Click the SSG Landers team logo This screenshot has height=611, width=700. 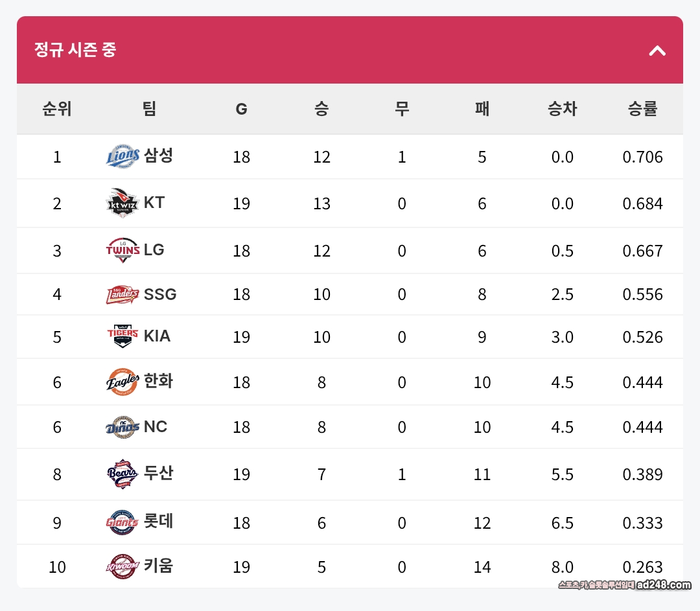pos(122,295)
